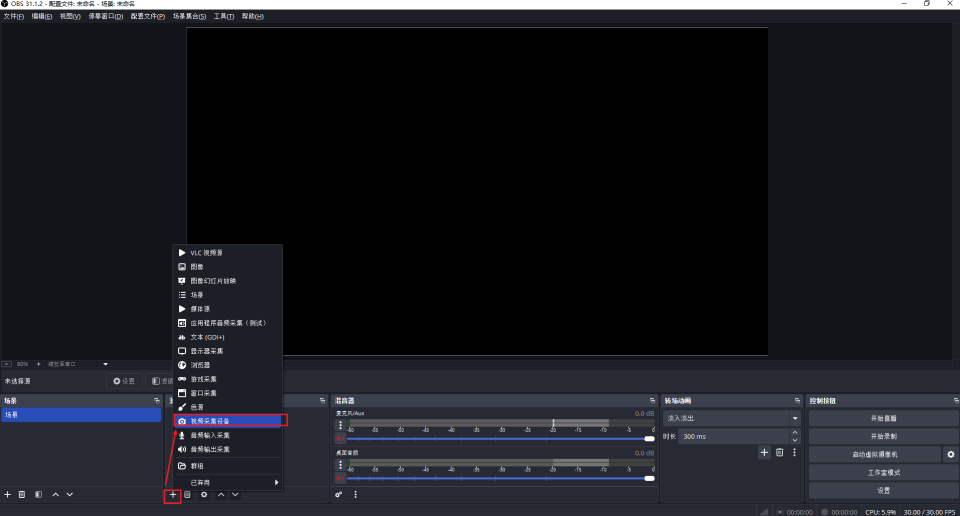
Task: Open source properties gear in sources toolbar
Action: tap(204, 495)
